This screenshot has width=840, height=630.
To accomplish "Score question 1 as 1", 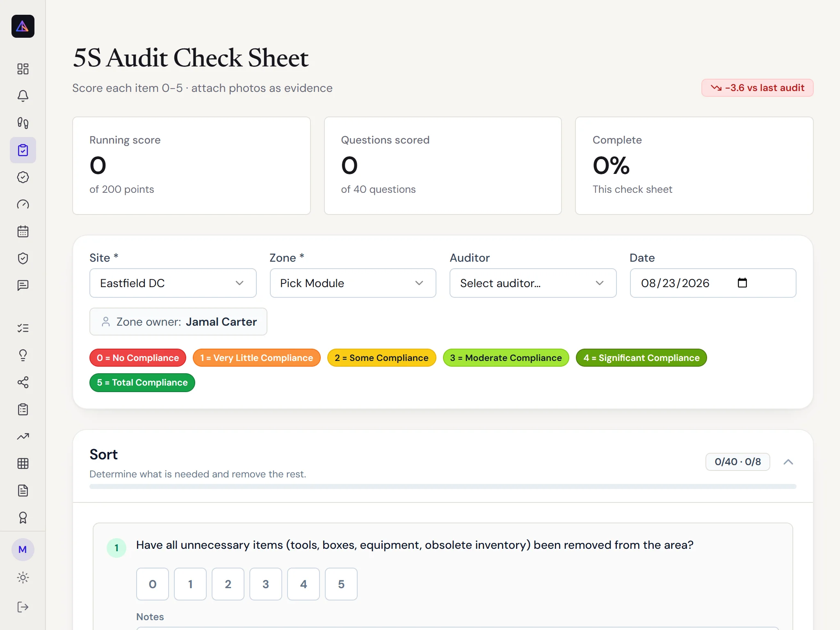I will tap(190, 584).
